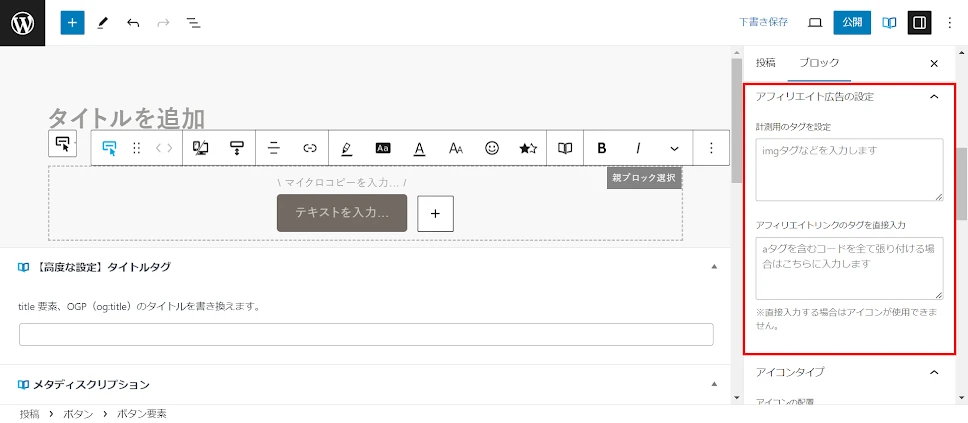Open the block inserter plus button
Screen dimensions: 968x423
click(72, 22)
